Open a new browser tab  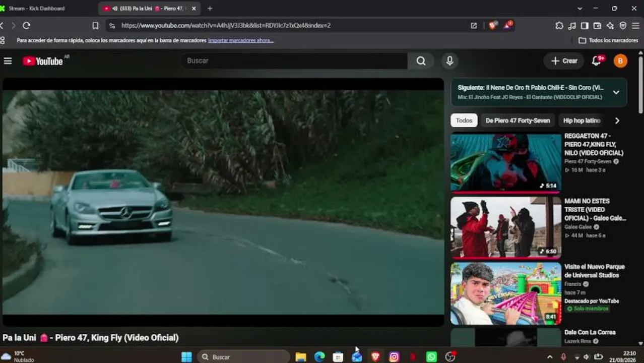pyautogui.click(x=210, y=9)
